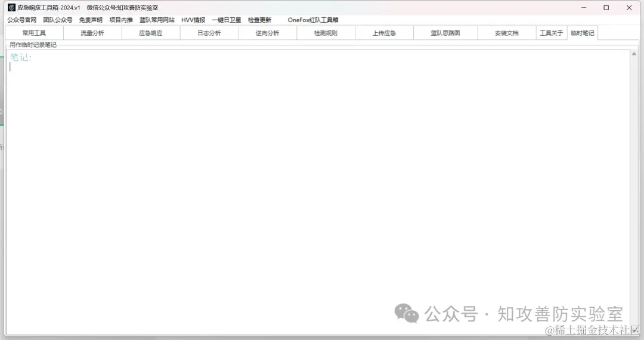Viewport: 644px width, 340px height.
Task: Switch to the 蓝队思路图 tab
Action: [445, 33]
